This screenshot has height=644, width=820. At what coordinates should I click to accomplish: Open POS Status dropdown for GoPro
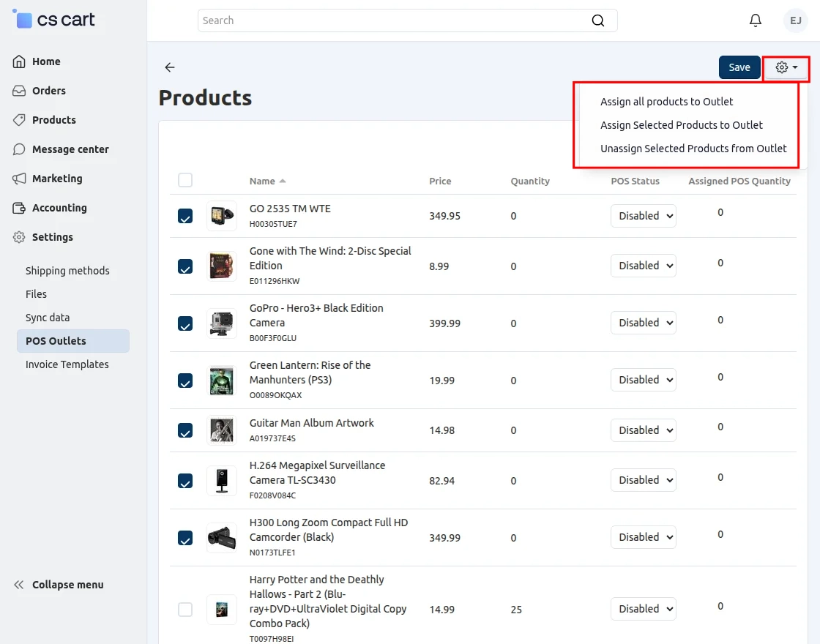644,323
